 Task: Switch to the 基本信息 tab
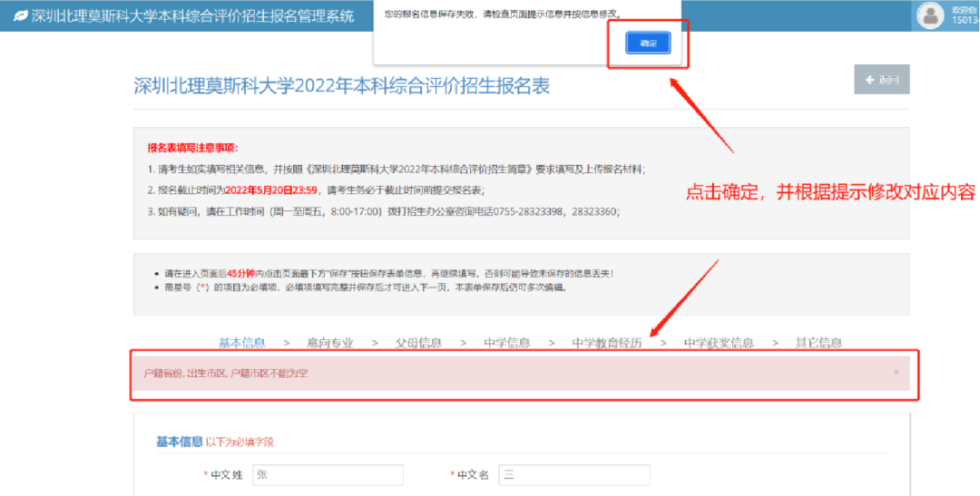point(241,343)
